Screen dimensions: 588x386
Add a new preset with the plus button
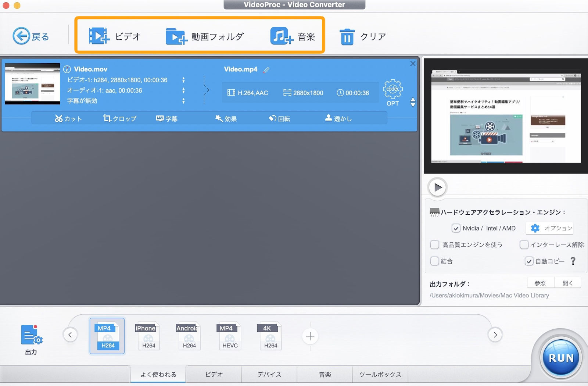point(310,336)
